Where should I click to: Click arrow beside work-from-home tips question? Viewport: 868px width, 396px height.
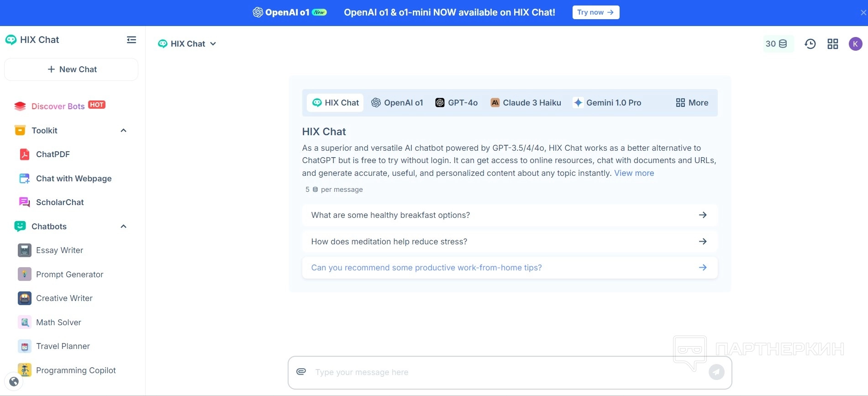tap(703, 268)
